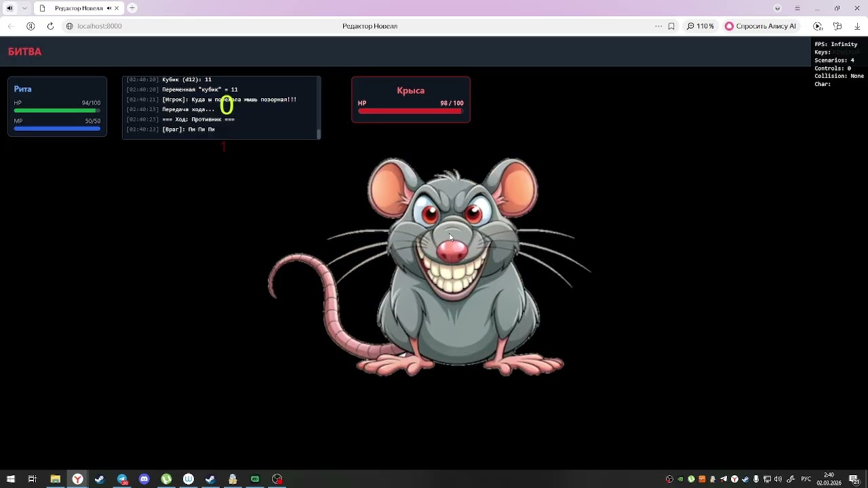Image resolution: width=868 pixels, height=488 pixels.
Task: Select player name Рита
Action: (x=22, y=89)
